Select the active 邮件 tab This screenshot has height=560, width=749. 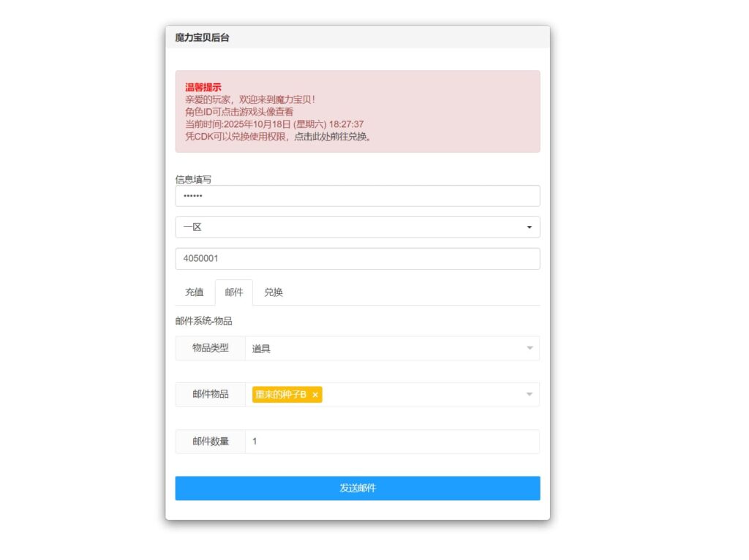[234, 292]
